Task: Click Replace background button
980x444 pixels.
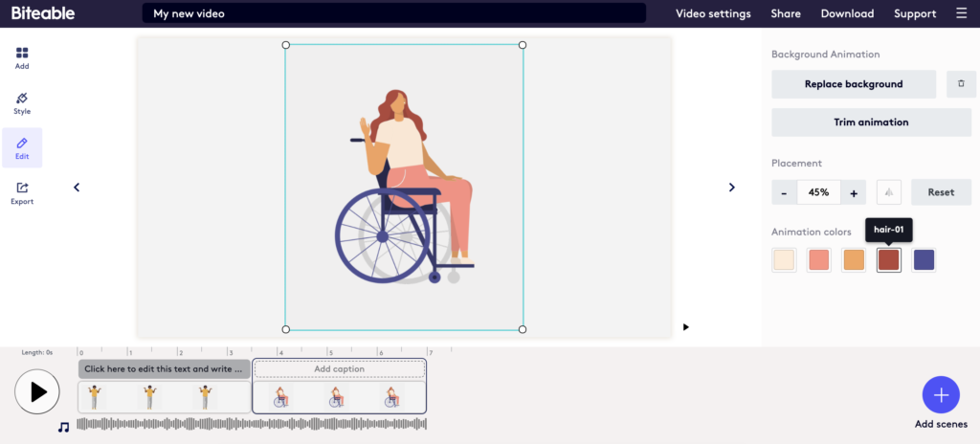Action: click(853, 84)
